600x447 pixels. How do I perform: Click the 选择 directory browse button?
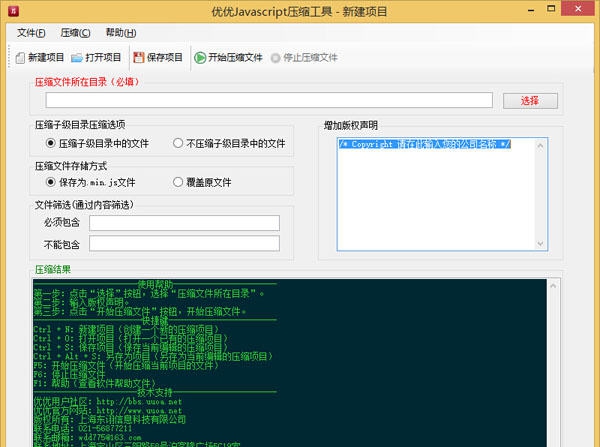[x=530, y=101]
